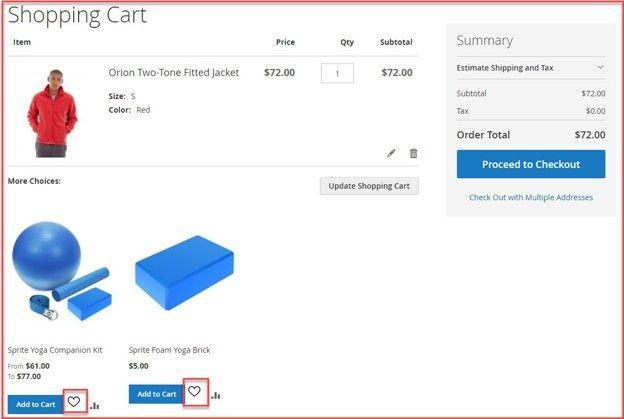Image resolution: width=624 pixels, height=419 pixels.
Task: Click the trash icon to remove jacket
Action: click(413, 153)
